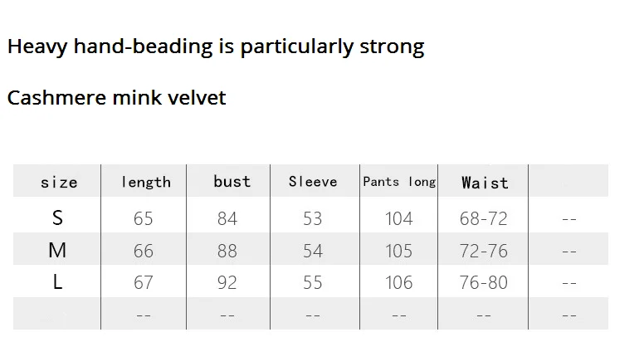644x347 pixels.
Task: Click pants length value 104
Action: pyautogui.click(x=398, y=218)
